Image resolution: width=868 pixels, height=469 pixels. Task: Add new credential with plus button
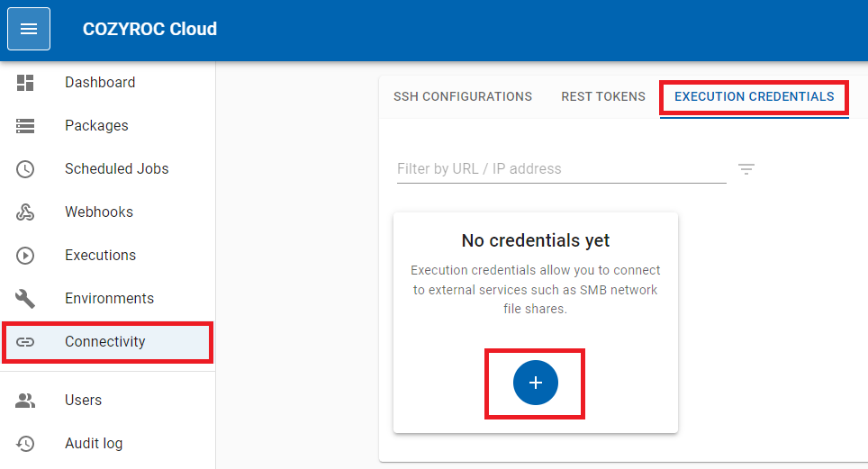click(536, 383)
